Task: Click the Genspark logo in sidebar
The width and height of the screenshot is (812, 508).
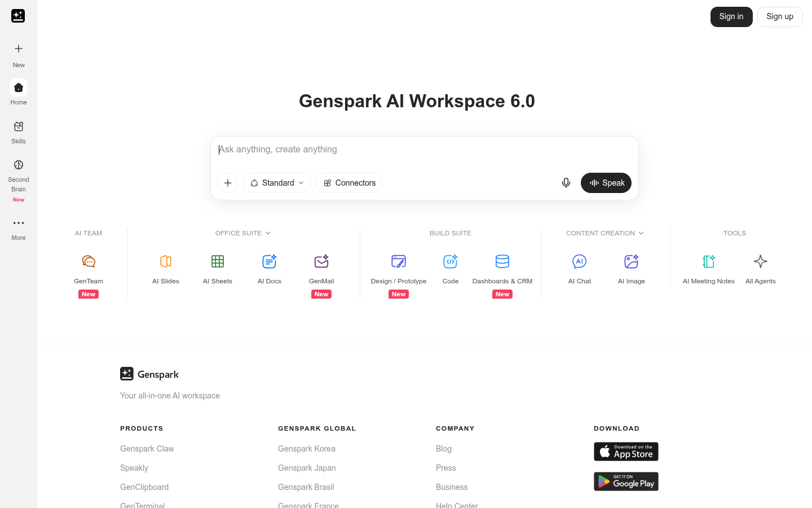Action: (18, 16)
